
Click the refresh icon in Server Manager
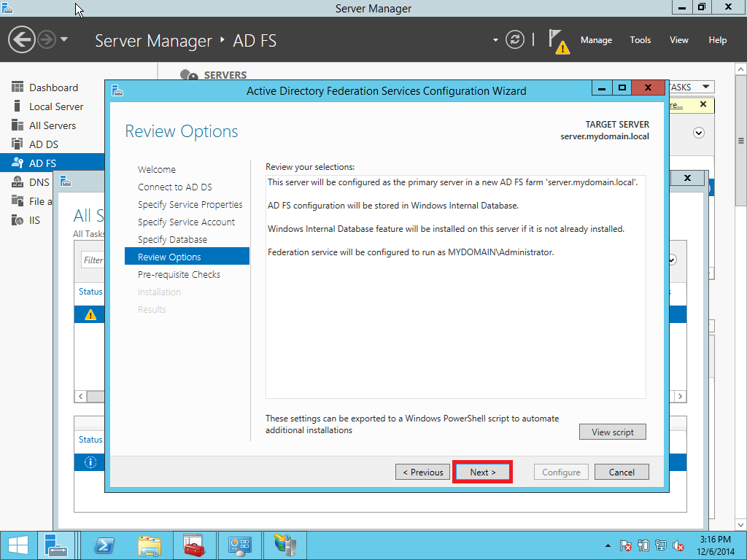click(x=515, y=40)
